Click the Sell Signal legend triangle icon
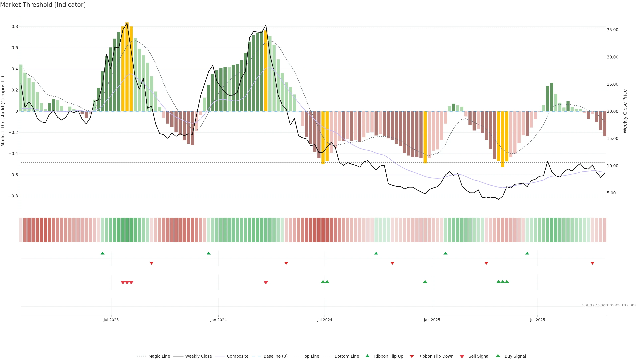The height and width of the screenshot is (362, 644). tap(462, 356)
